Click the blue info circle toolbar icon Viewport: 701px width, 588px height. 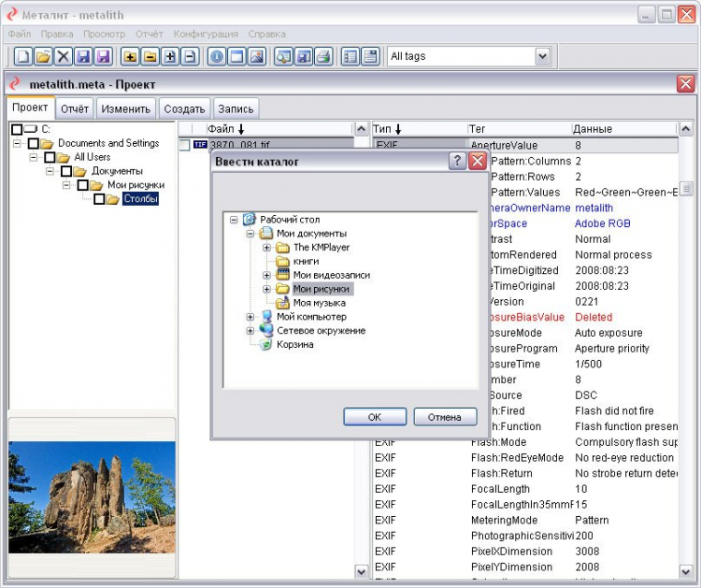click(217, 57)
